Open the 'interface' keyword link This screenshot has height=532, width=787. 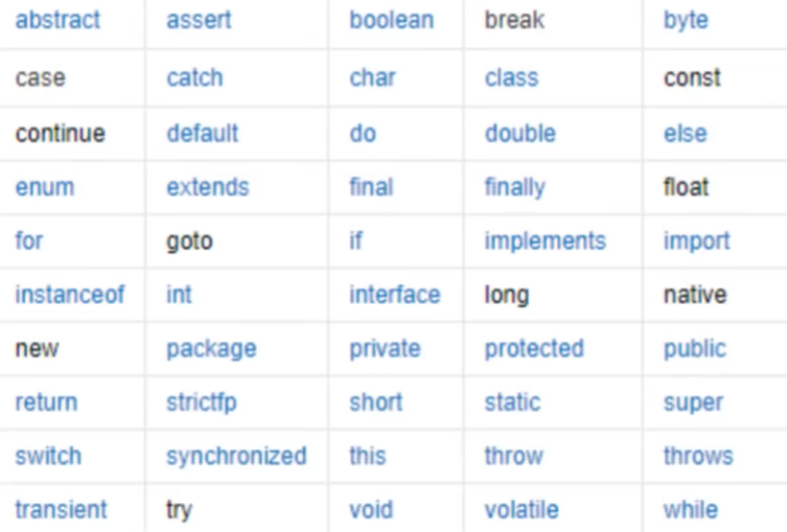click(x=395, y=294)
